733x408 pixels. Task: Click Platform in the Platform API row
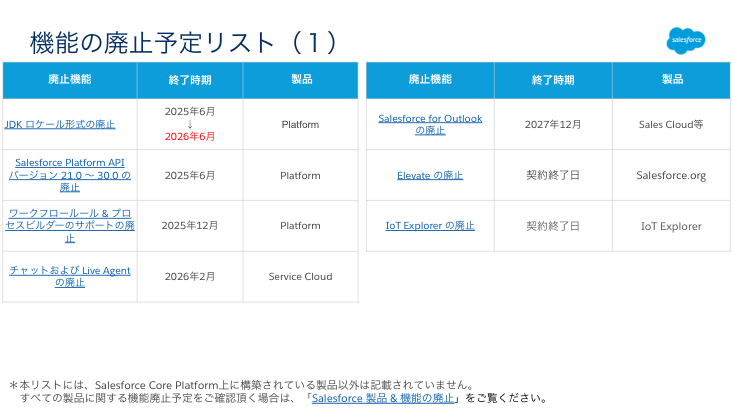301,176
